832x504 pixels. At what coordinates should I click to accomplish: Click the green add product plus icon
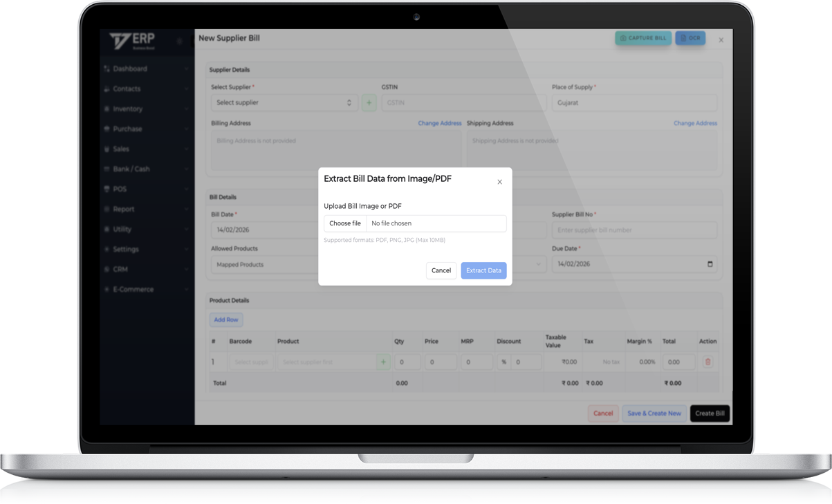tap(383, 362)
